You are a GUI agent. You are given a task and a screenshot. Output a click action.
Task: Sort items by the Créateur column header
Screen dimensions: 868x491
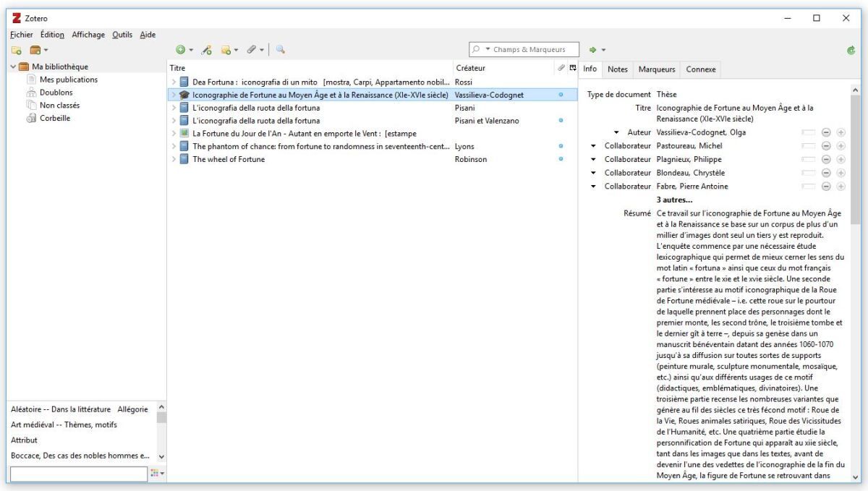(x=503, y=68)
